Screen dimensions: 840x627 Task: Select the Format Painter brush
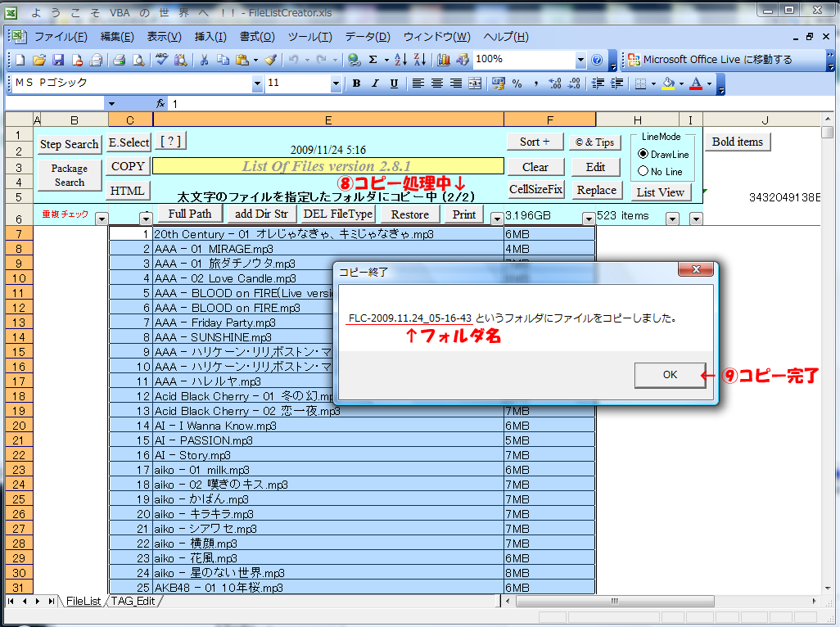coord(271,60)
